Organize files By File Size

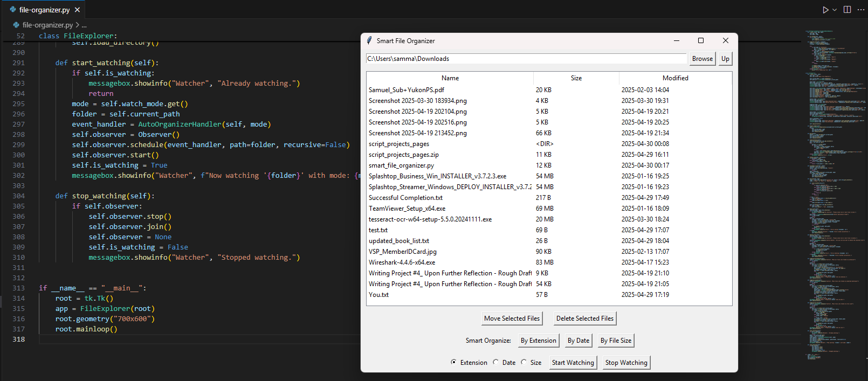pyautogui.click(x=616, y=341)
